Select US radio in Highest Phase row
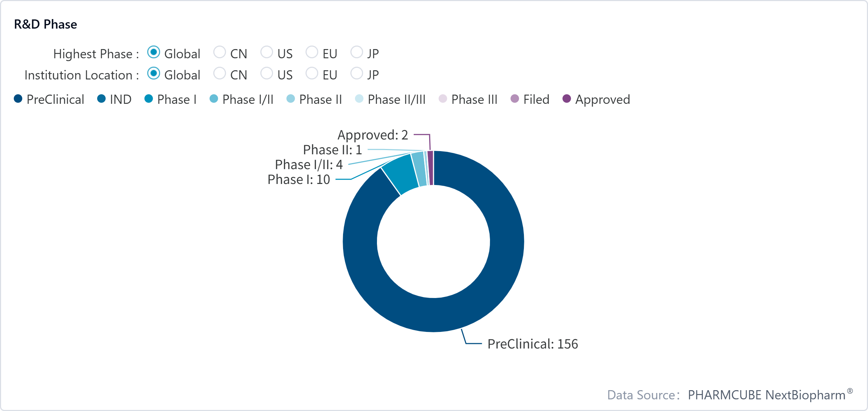 click(x=266, y=52)
